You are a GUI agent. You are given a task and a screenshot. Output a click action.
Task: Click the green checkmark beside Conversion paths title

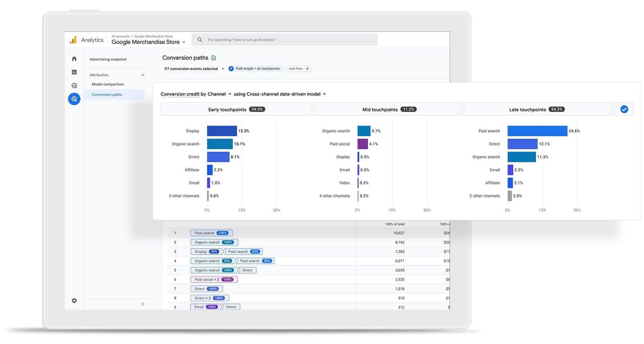[x=213, y=58]
